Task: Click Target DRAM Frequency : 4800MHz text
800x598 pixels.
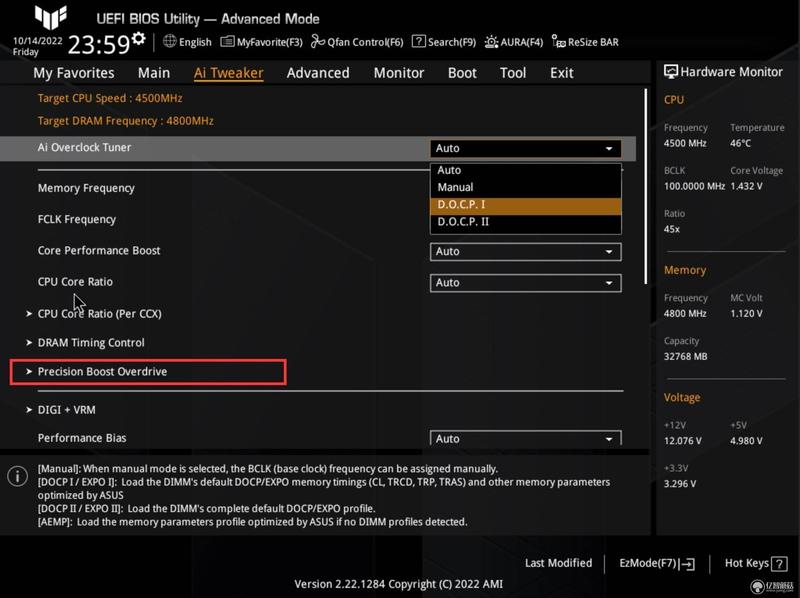Action: point(126,121)
